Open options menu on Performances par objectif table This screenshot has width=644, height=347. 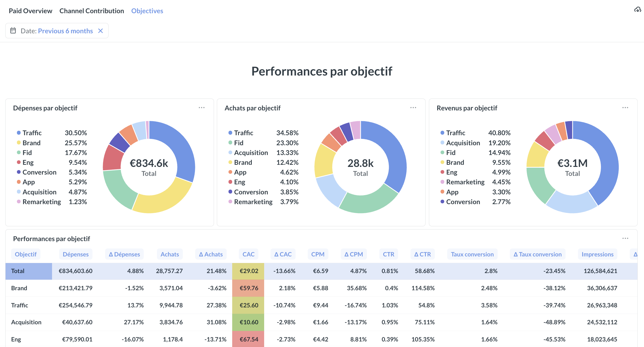click(626, 238)
